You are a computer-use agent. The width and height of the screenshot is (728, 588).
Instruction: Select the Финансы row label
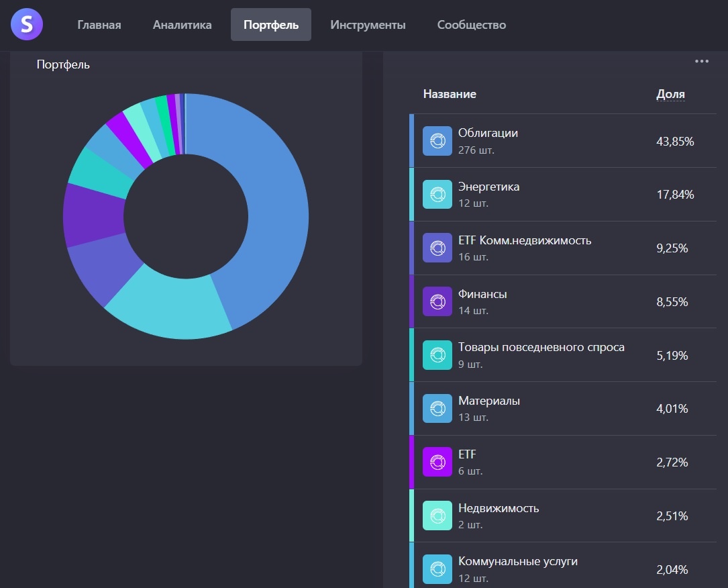[x=482, y=294]
